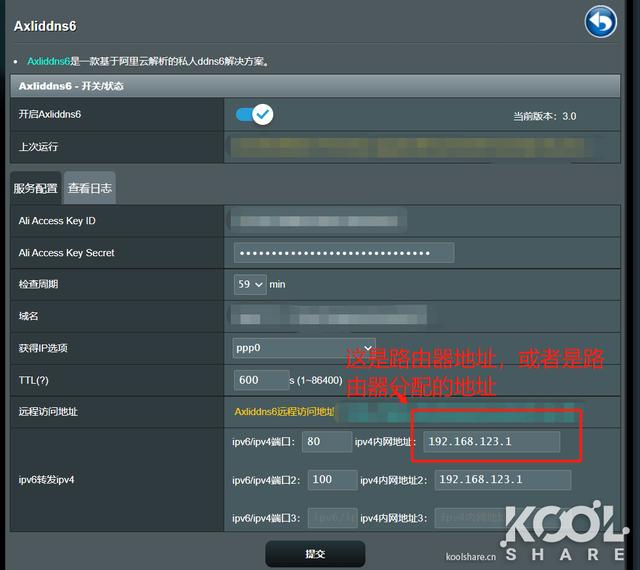
Task: Open the 检查周期 59 min dropdown
Action: 250,284
